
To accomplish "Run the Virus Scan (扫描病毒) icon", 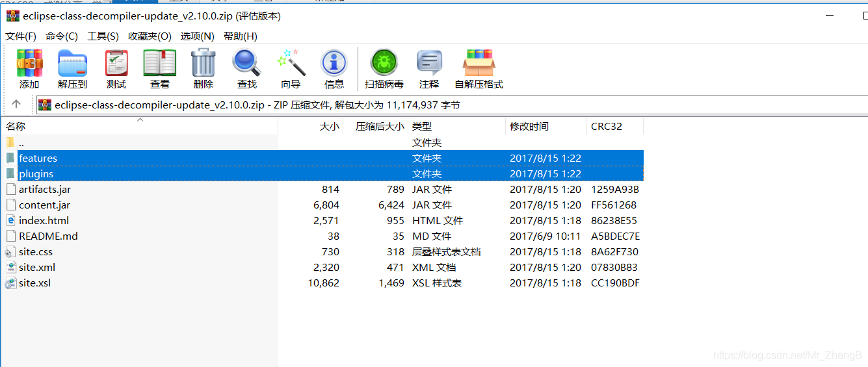I will 384,63.
